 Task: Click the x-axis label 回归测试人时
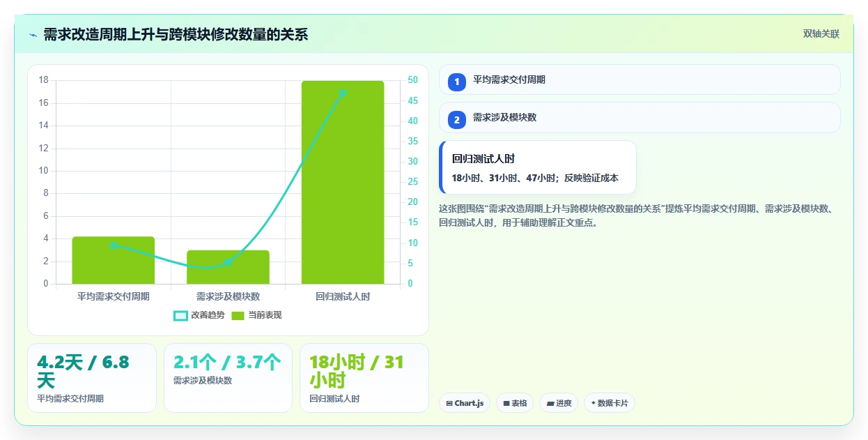point(343,296)
